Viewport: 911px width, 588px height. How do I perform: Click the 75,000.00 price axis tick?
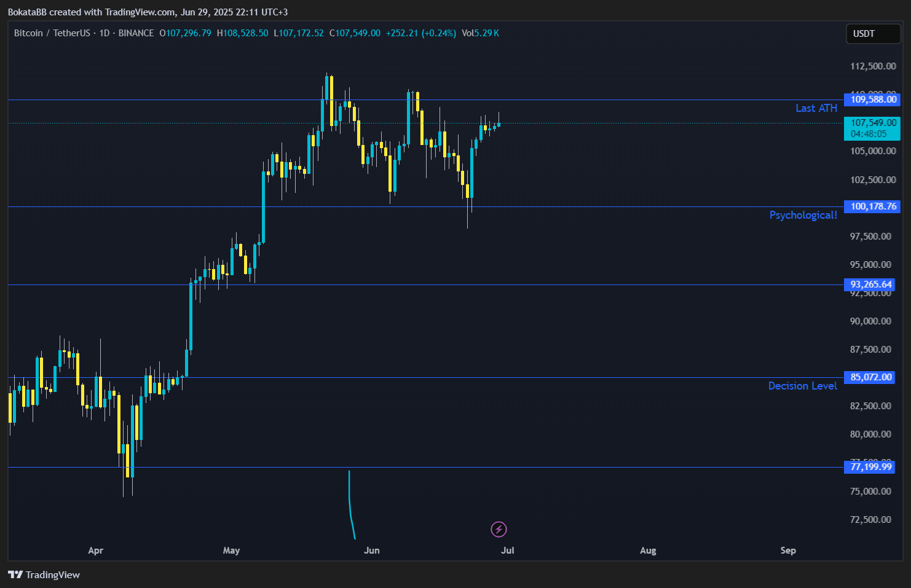tap(870, 492)
